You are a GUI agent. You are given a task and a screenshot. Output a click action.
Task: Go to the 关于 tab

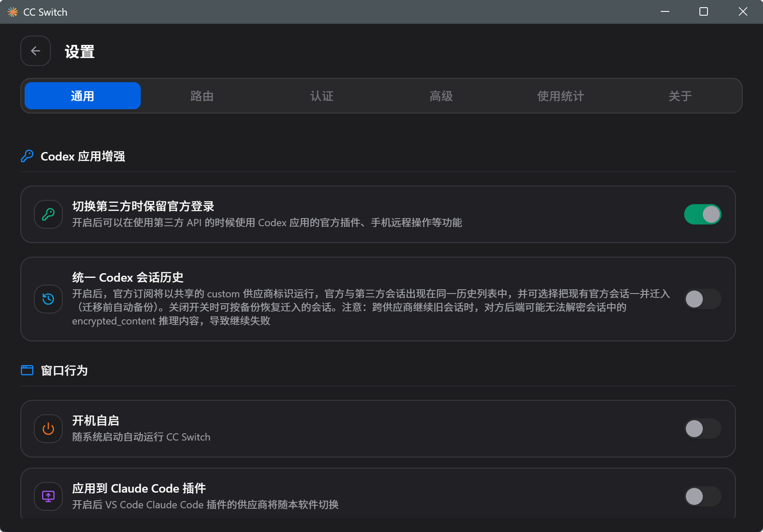click(x=680, y=96)
